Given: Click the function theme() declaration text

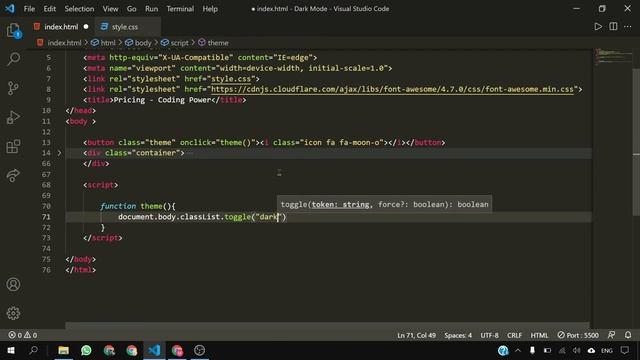Looking at the screenshot, I should click(x=138, y=206).
